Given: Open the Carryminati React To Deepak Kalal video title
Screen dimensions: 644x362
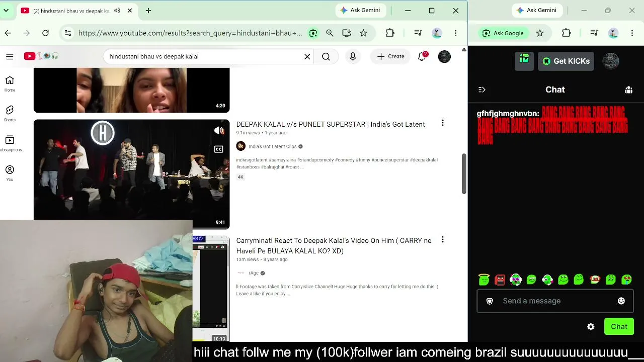Looking at the screenshot, I should pos(334,246).
